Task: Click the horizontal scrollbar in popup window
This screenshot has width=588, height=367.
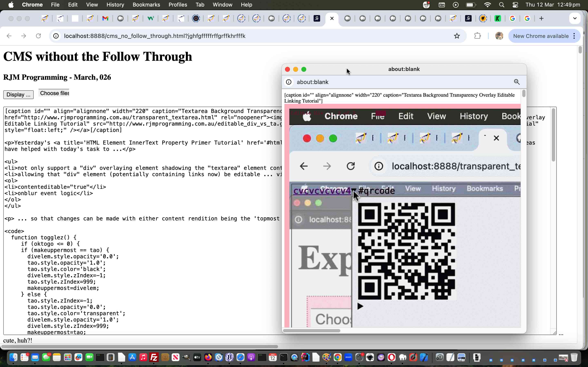Action: (x=312, y=331)
